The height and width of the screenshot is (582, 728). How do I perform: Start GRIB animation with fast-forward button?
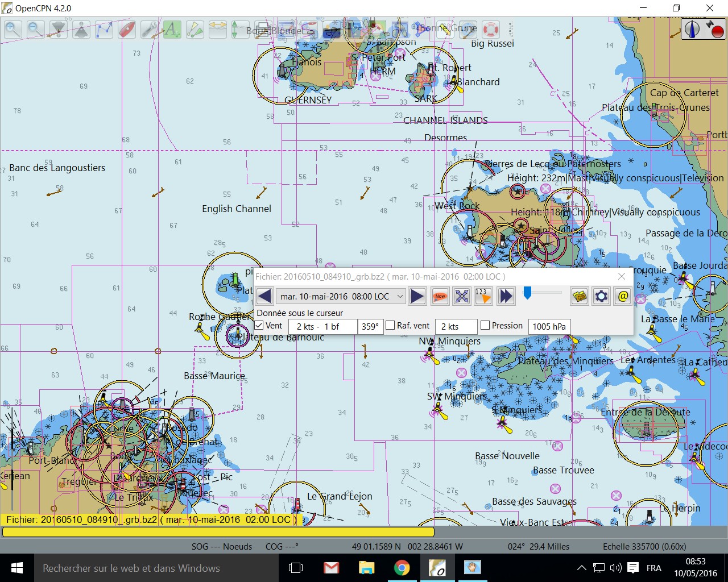[x=506, y=296]
